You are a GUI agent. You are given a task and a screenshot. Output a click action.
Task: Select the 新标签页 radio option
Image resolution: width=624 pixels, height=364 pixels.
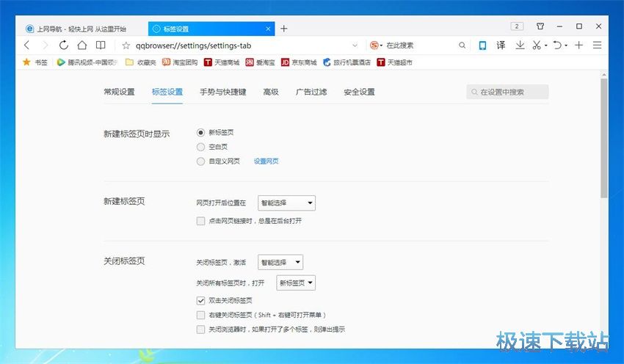201,133
